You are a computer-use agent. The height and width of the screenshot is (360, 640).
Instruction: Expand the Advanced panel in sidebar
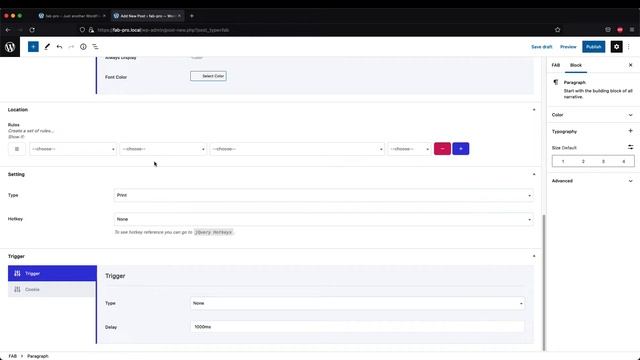point(593,181)
